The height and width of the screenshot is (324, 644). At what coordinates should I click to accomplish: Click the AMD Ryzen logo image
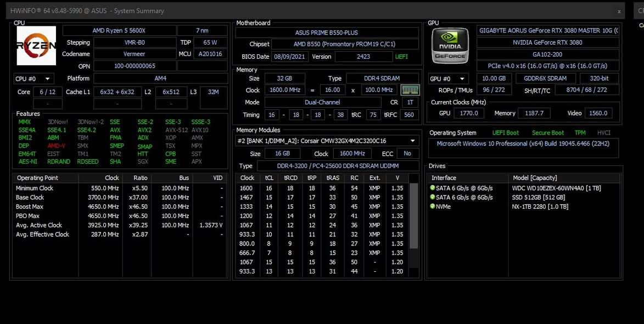click(x=36, y=46)
